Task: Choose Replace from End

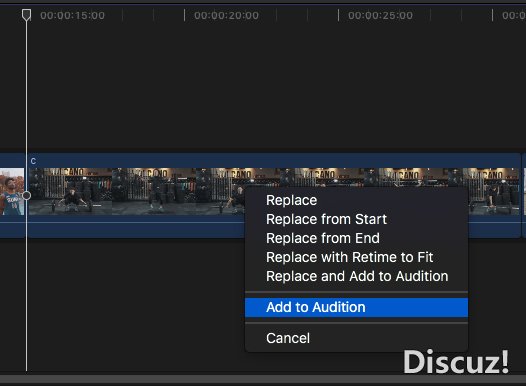Action: (x=323, y=238)
